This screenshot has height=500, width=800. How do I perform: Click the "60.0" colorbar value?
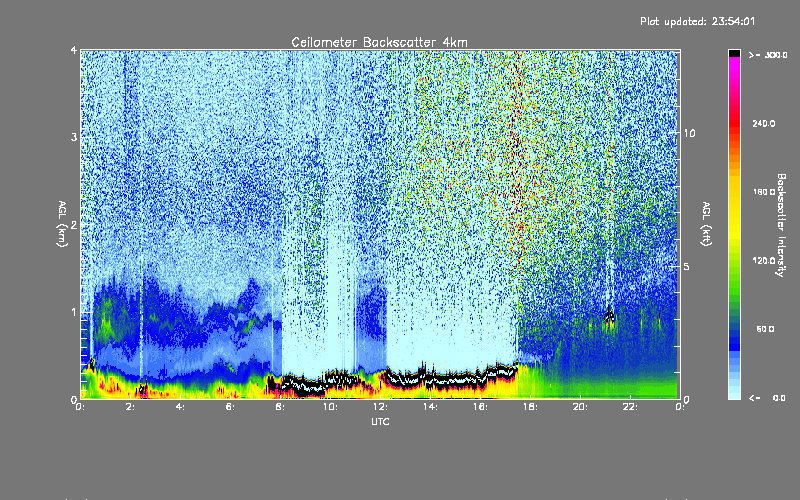point(765,329)
